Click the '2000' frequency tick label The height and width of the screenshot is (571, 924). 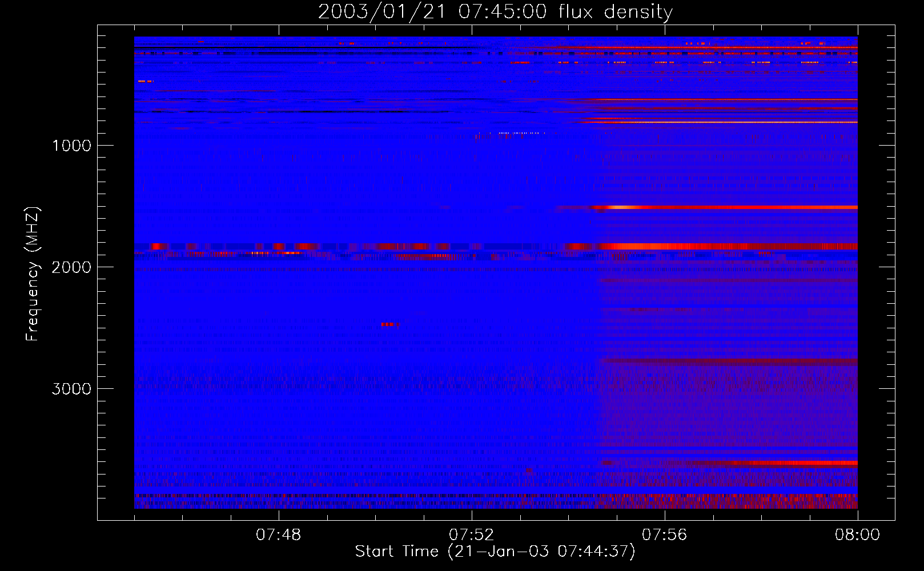pos(71,267)
